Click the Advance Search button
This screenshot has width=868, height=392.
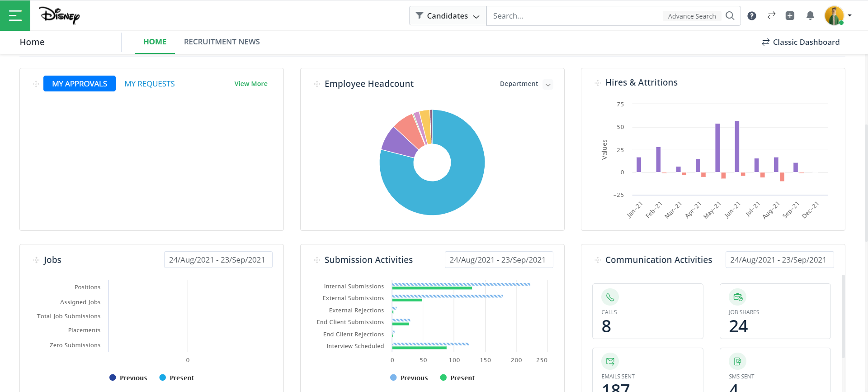[692, 16]
